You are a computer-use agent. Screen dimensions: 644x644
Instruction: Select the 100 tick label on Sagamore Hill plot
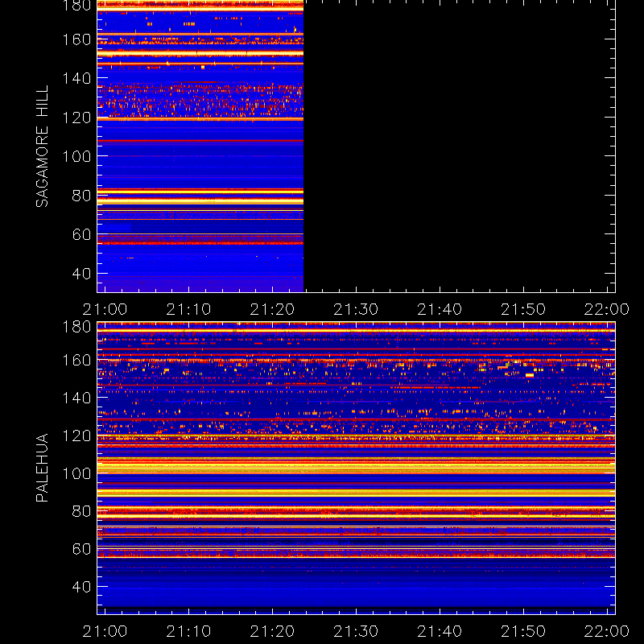point(76,156)
